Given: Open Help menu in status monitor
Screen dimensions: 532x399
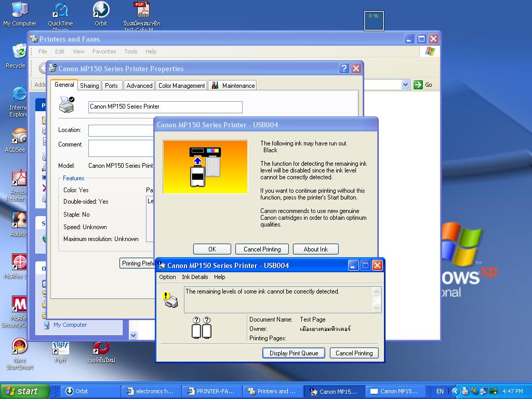Looking at the screenshot, I should (220, 277).
